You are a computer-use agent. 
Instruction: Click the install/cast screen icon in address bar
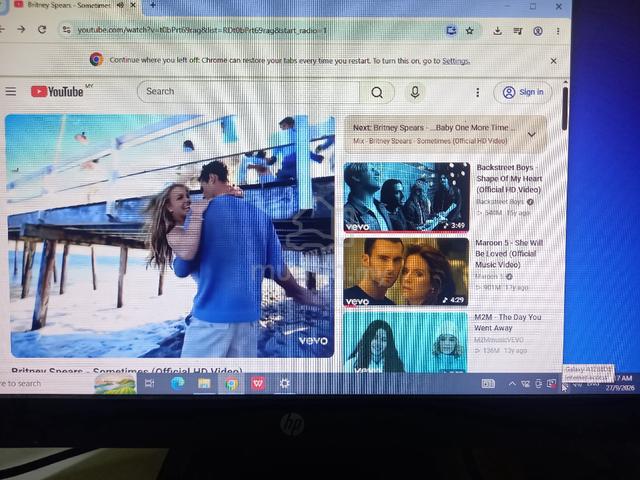coord(451,31)
